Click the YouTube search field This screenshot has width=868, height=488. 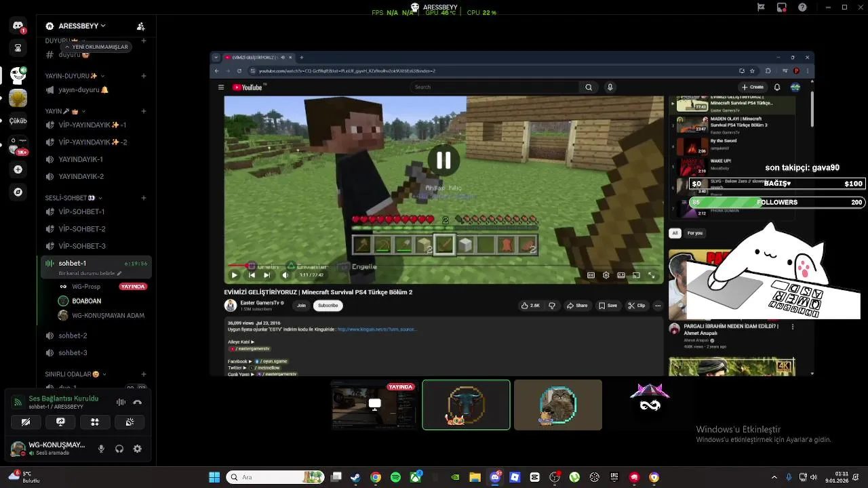click(x=495, y=87)
